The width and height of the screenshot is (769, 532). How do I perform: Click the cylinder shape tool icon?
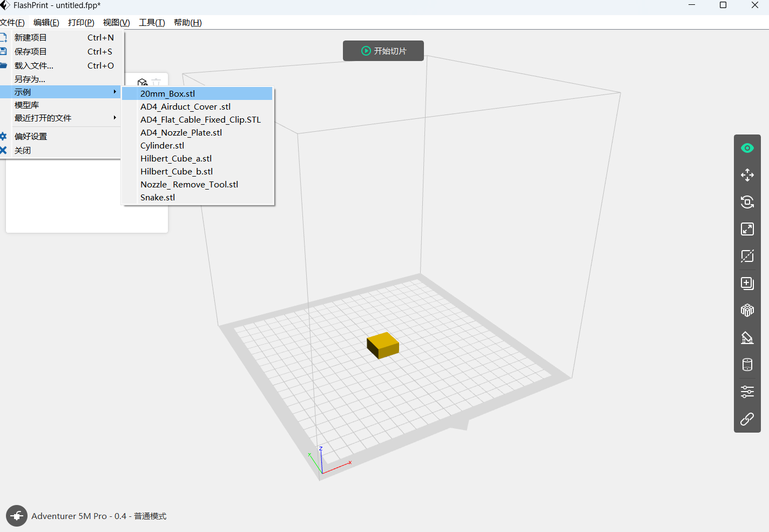(x=747, y=365)
